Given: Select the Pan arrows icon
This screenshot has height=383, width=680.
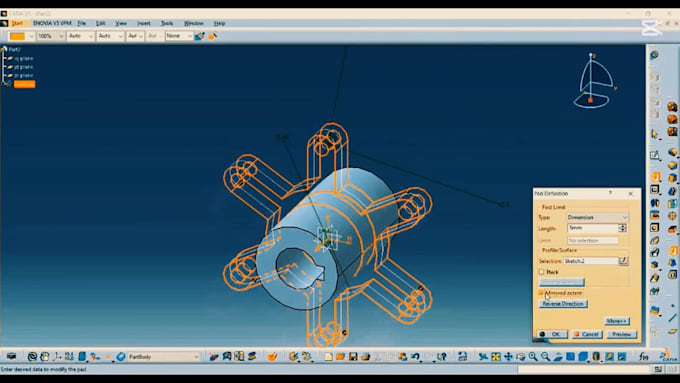Looking at the screenshot, I should [x=508, y=357].
